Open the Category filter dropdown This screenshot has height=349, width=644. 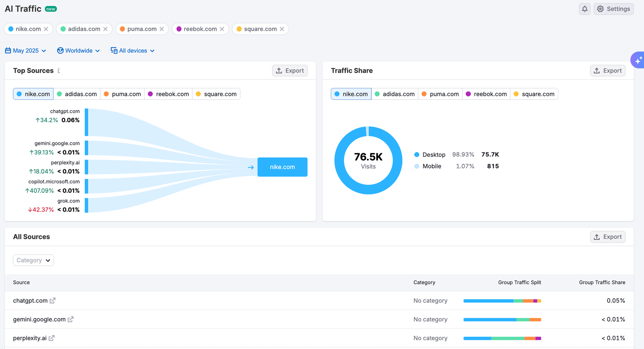[x=33, y=260]
